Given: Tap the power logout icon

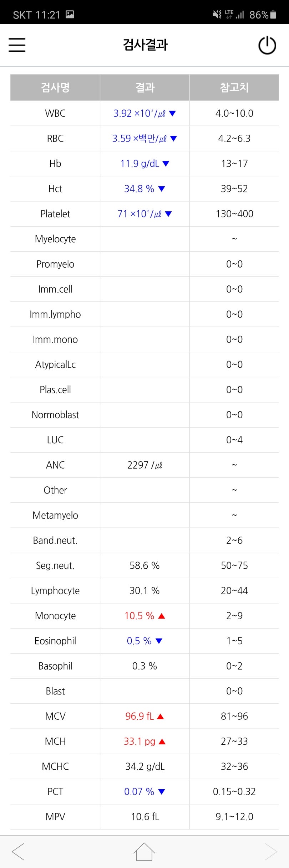Looking at the screenshot, I should click(x=267, y=45).
